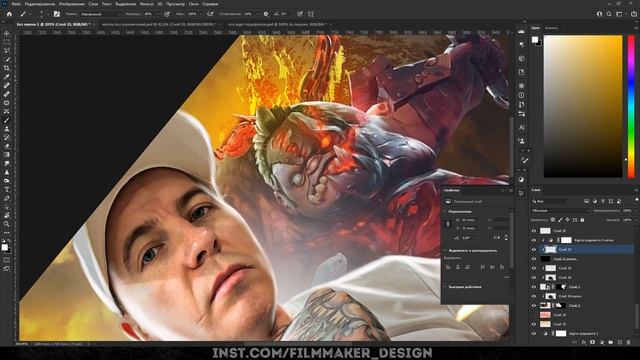Click the link width and height icon
The image size is (640, 360).
tap(448, 224)
